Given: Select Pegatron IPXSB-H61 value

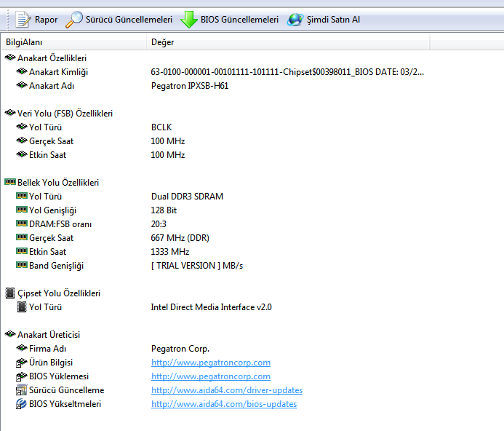Looking at the screenshot, I should pos(190,86).
